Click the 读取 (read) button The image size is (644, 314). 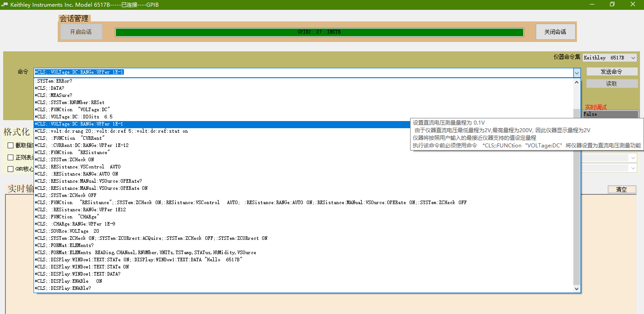pyautogui.click(x=611, y=83)
